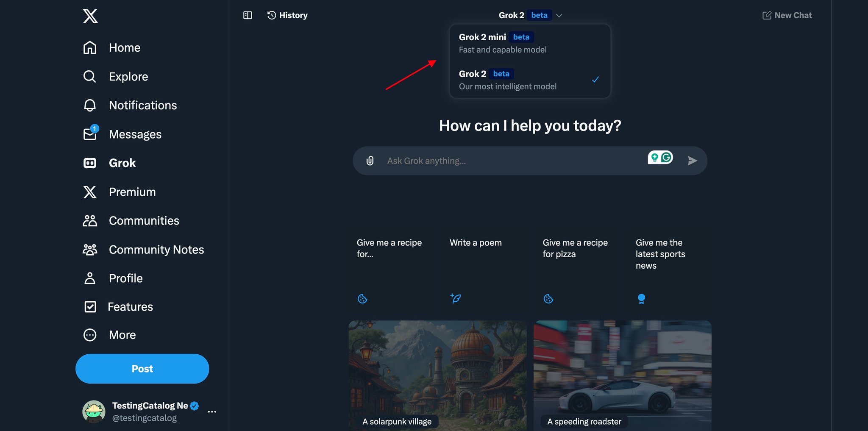This screenshot has width=868, height=431.
Task: Click the X logo in the sidebar
Action: (x=90, y=16)
